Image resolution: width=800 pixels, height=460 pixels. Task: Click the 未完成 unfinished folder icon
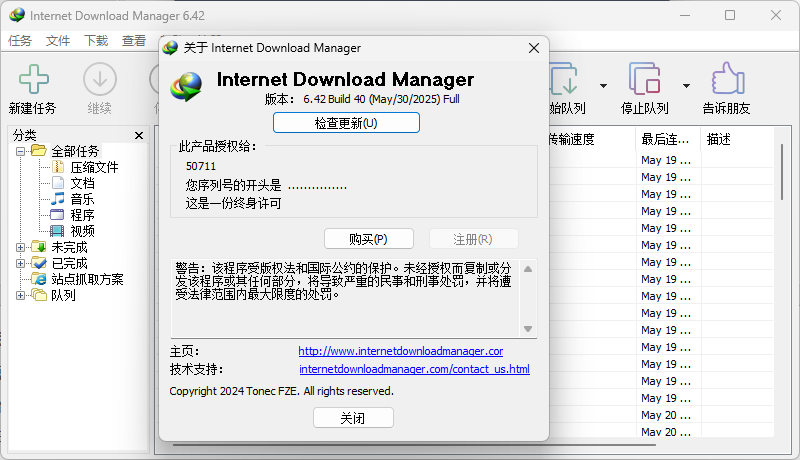(x=39, y=247)
